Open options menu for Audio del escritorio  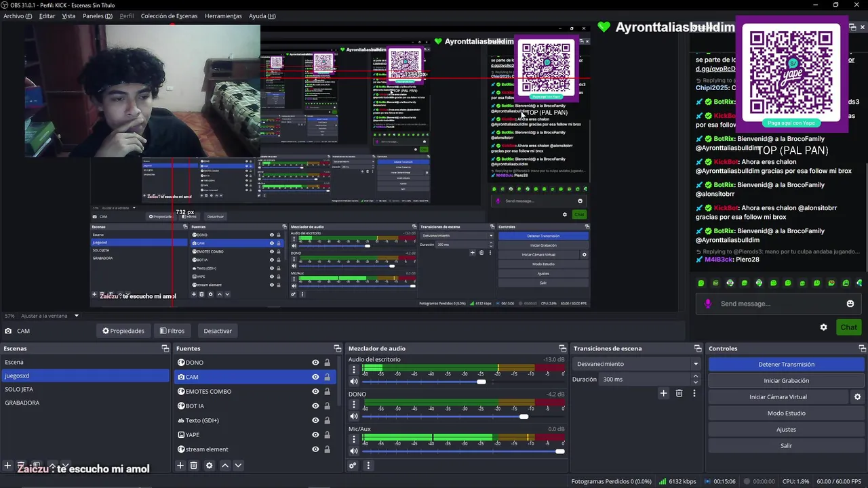click(x=353, y=370)
